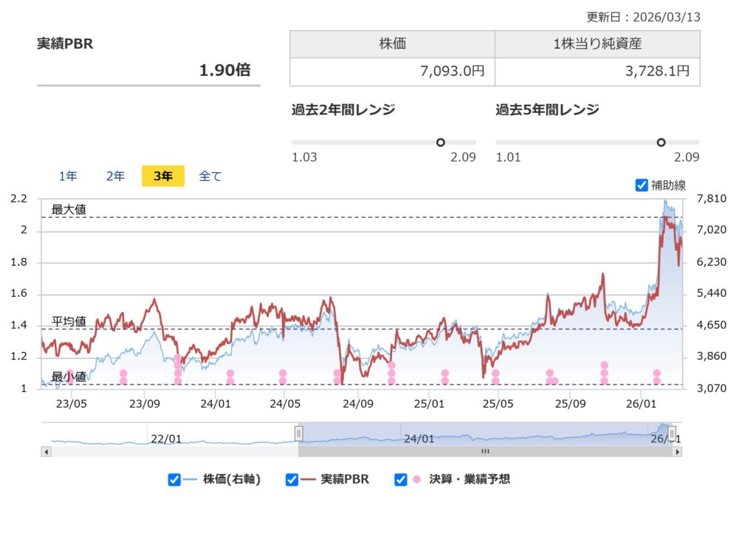Toggle the 株価(右軸) series checkbox
This screenshot has width=756, height=539.
coord(174,480)
